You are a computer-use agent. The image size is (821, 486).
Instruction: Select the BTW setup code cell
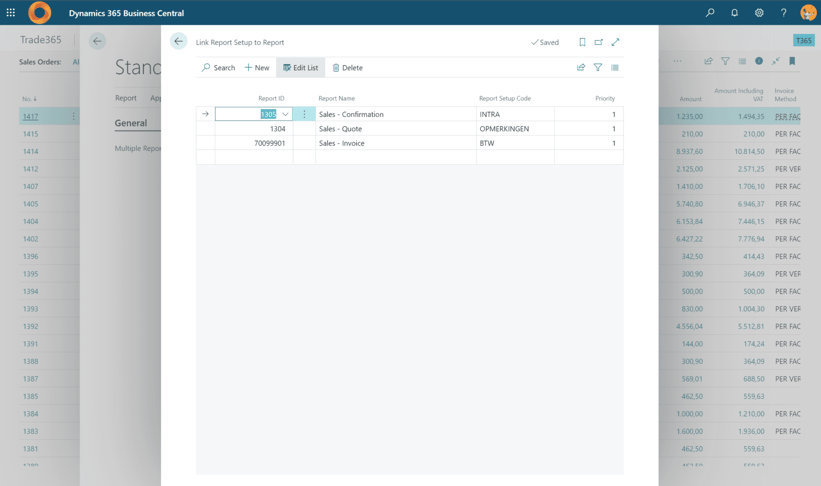[x=515, y=143]
